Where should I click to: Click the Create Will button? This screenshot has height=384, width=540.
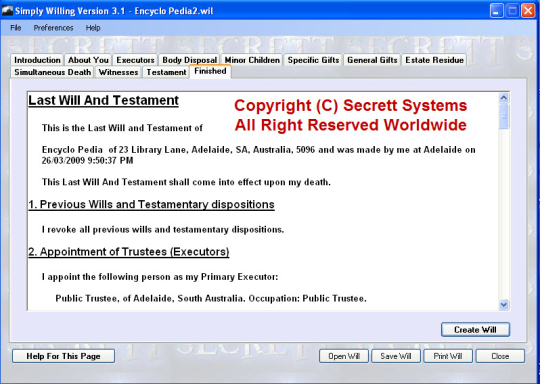point(475,330)
